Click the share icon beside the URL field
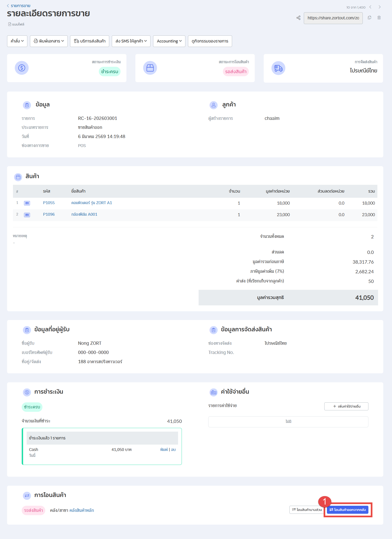This screenshot has width=392, height=539. point(298,18)
